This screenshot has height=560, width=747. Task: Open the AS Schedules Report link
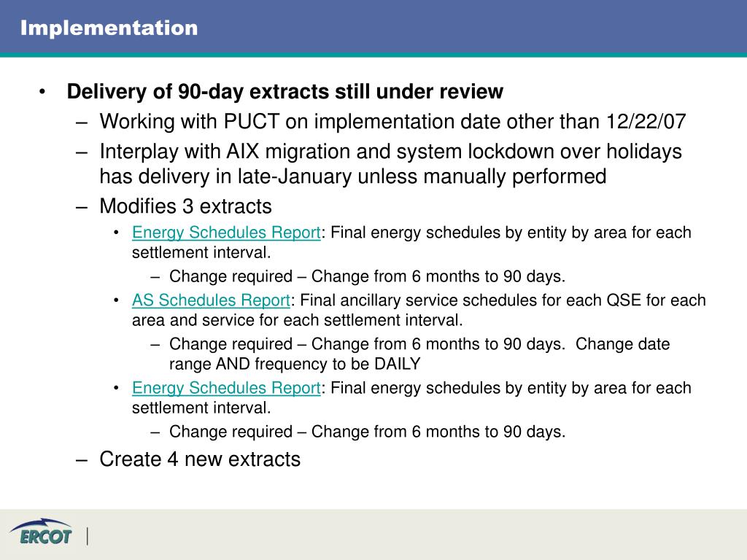pyautogui.click(x=211, y=300)
